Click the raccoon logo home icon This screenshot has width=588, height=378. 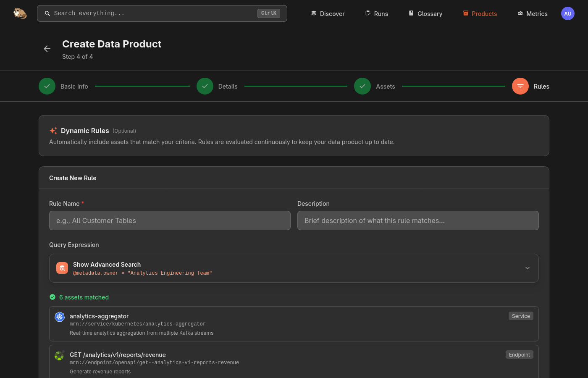pyautogui.click(x=20, y=13)
